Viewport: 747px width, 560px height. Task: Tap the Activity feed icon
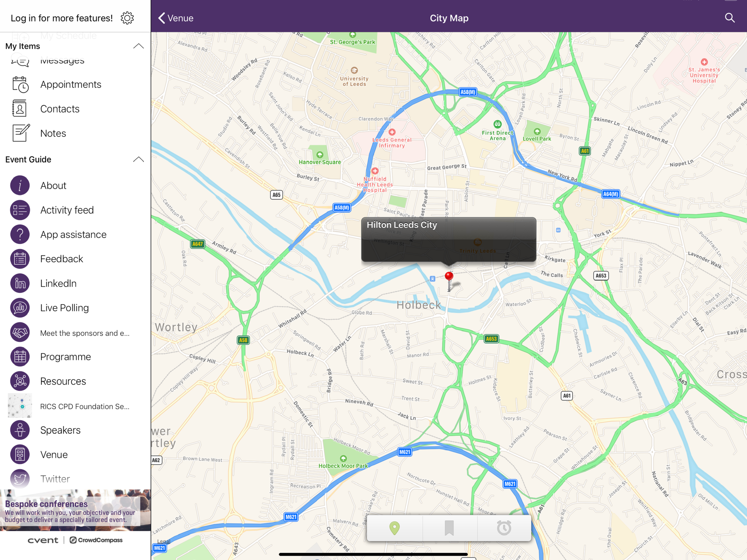(x=20, y=210)
